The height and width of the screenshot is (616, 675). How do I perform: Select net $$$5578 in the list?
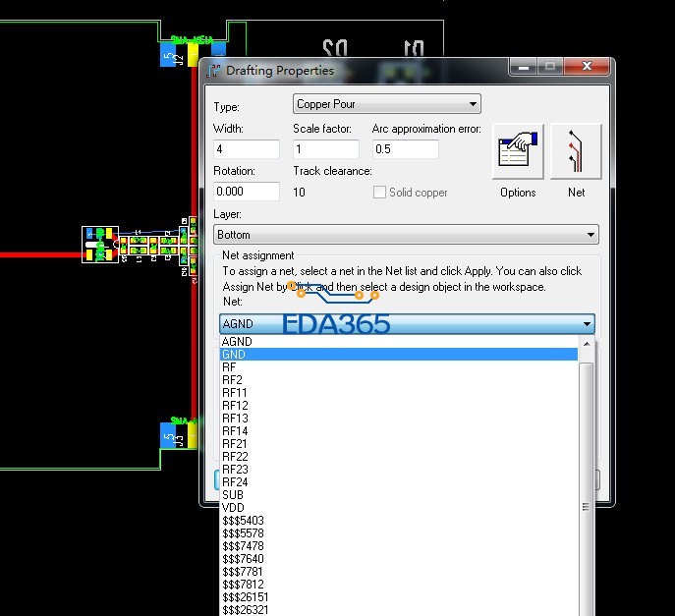pos(399,533)
